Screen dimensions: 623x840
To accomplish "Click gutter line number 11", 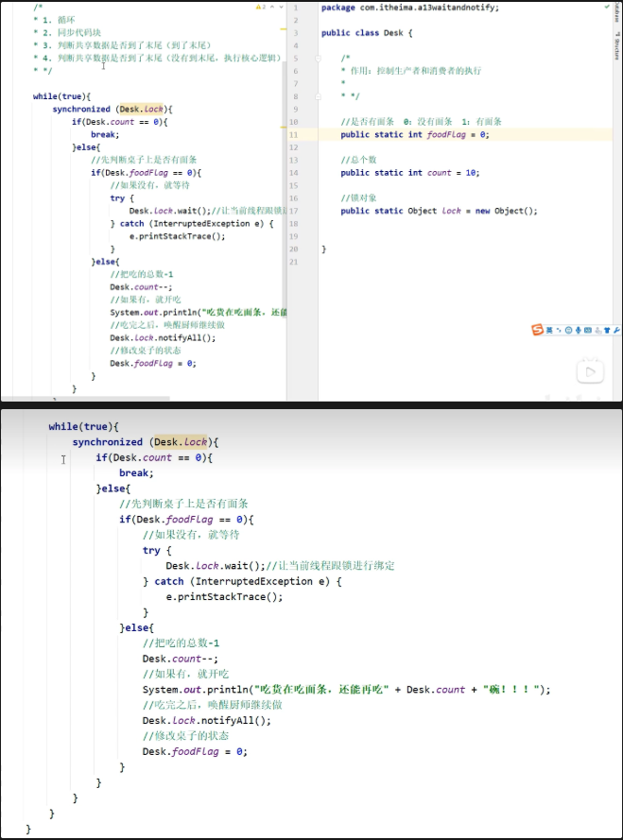I will coord(293,135).
